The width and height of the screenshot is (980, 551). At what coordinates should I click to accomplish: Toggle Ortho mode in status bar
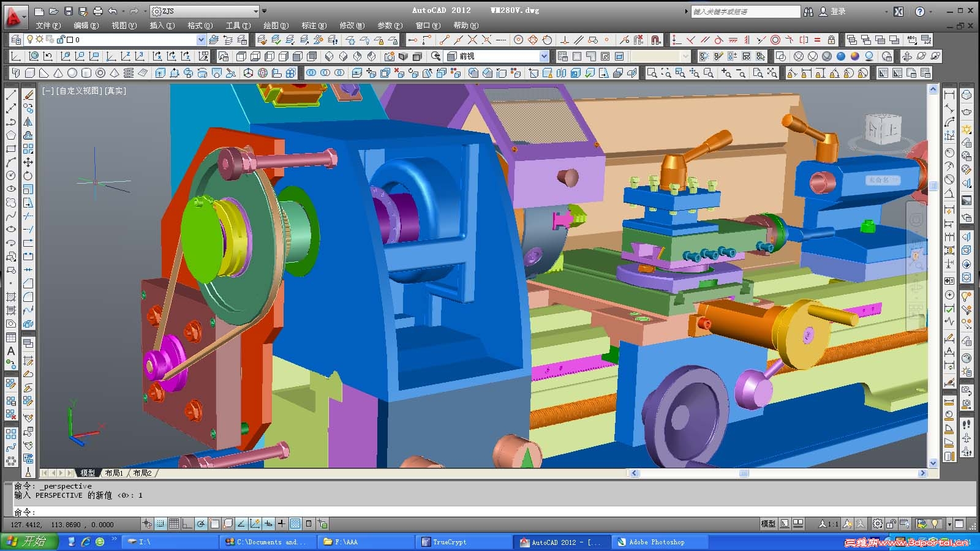[187, 524]
